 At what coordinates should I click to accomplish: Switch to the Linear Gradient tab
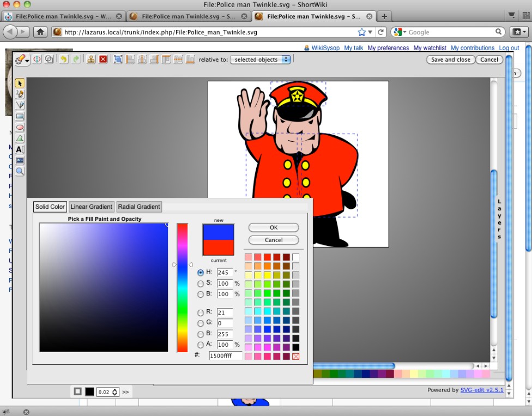91,207
